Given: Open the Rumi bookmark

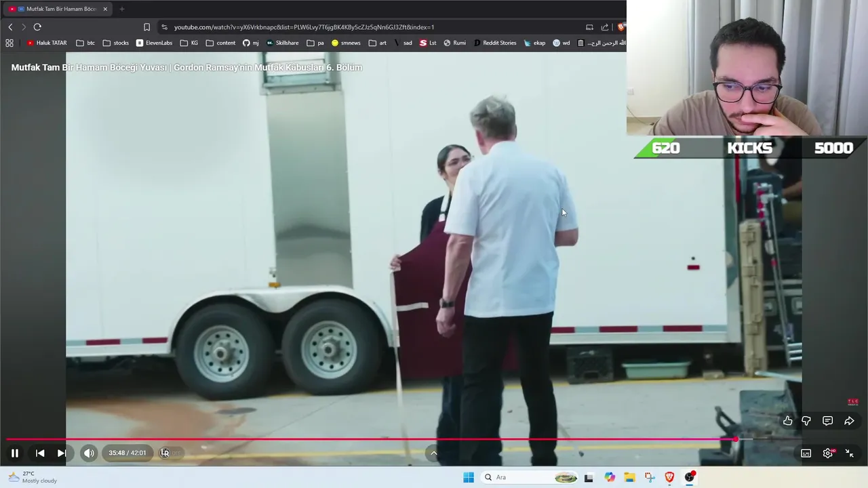Looking at the screenshot, I should [454, 43].
